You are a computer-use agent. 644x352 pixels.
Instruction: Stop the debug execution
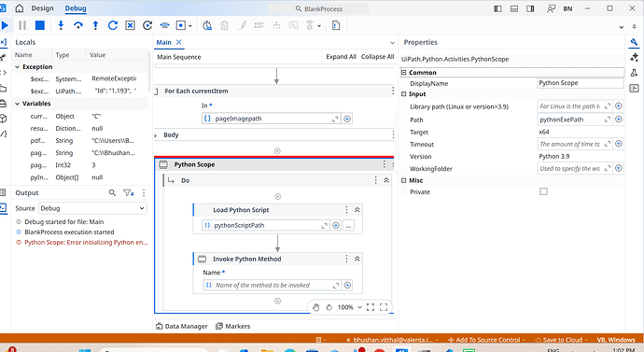40,25
